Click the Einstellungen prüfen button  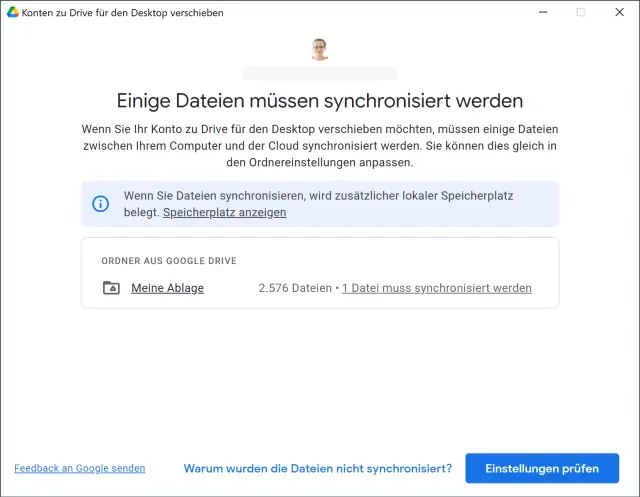click(x=542, y=468)
